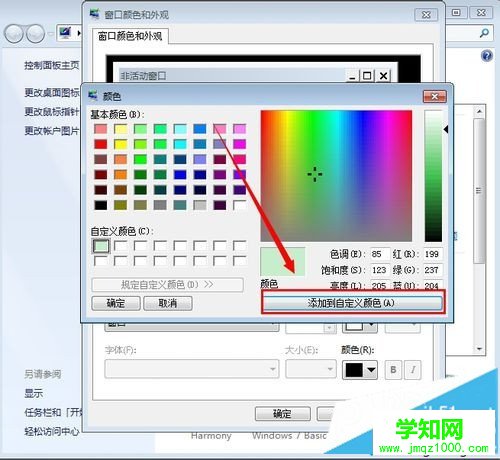Click the luminance slider arrow marker
Viewport: 500px width, 460px height.
(446, 129)
